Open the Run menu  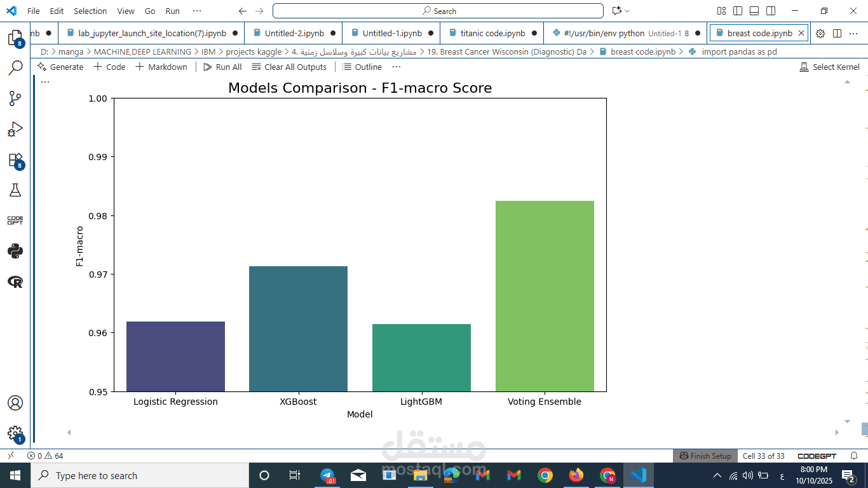click(x=172, y=11)
